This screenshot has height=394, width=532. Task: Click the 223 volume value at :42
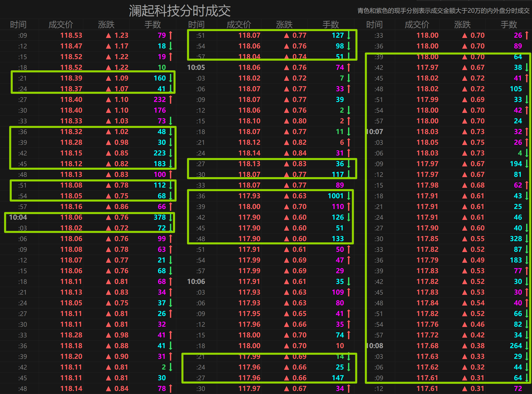click(x=159, y=153)
